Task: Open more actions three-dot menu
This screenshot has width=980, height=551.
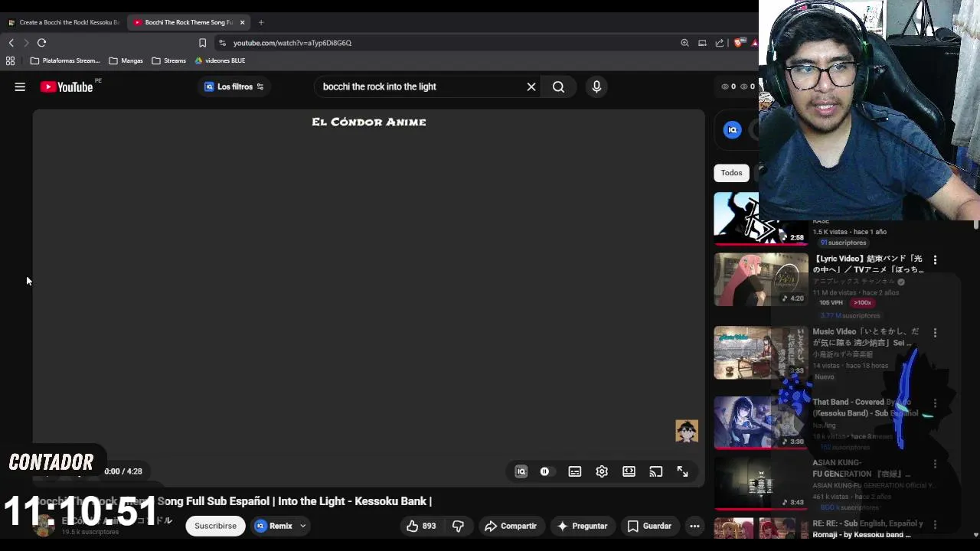Action: 694,526
